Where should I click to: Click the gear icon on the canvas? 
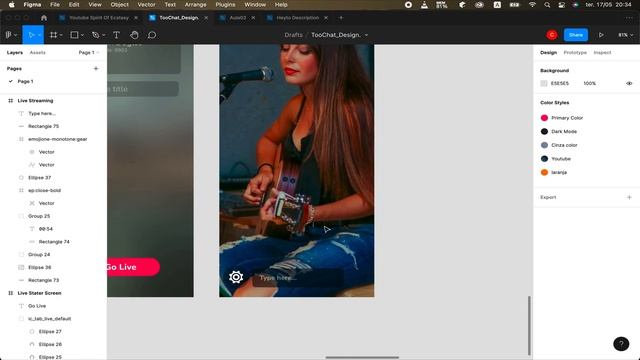236,277
